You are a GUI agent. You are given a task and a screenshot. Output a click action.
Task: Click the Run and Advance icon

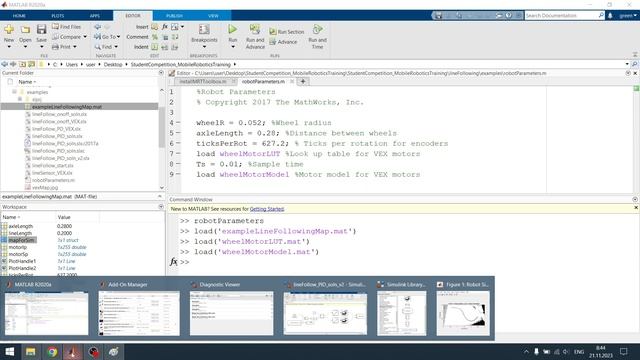pyautogui.click(x=255, y=29)
